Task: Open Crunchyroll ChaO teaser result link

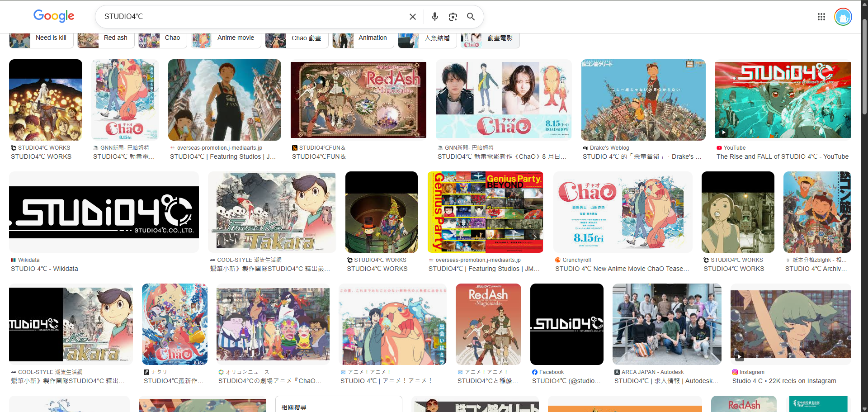Action: tap(622, 269)
